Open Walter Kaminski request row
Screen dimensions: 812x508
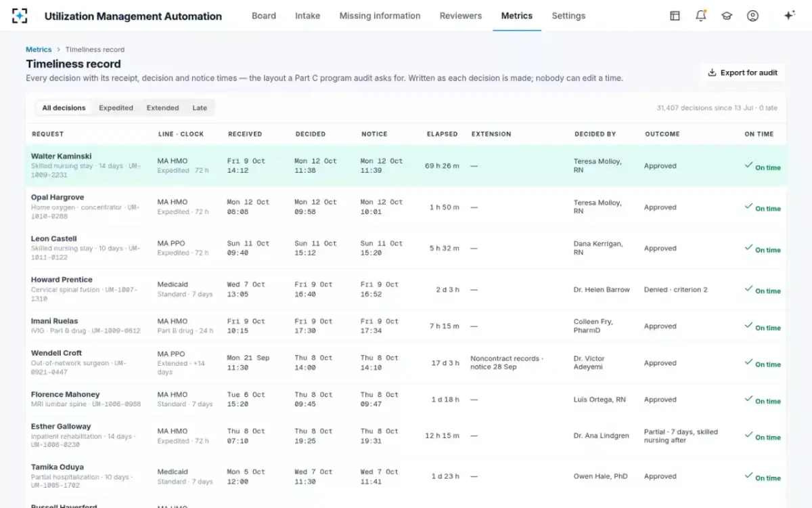coord(406,166)
